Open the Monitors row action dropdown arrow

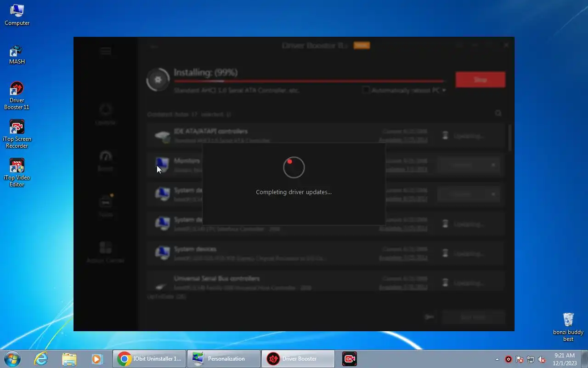click(493, 165)
